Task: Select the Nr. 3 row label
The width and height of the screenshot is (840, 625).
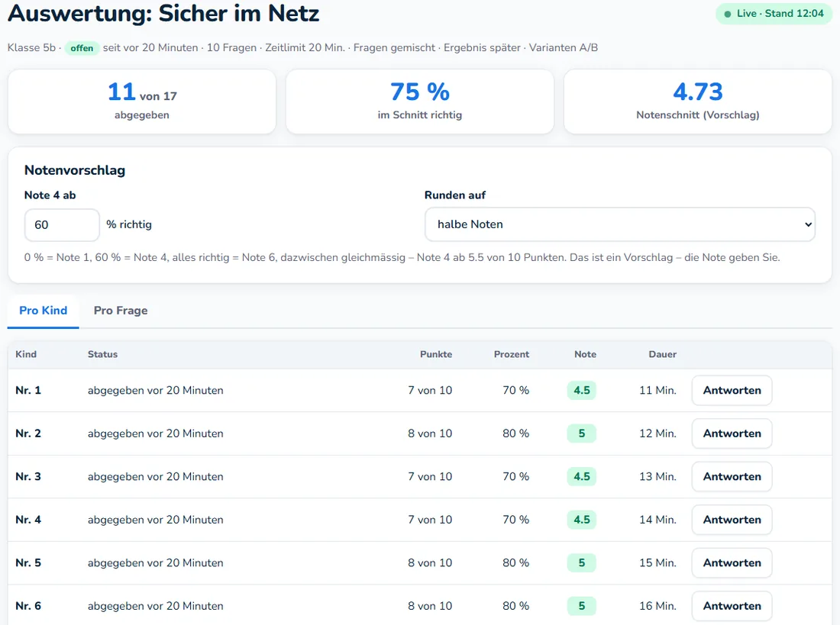Action: [x=27, y=477]
